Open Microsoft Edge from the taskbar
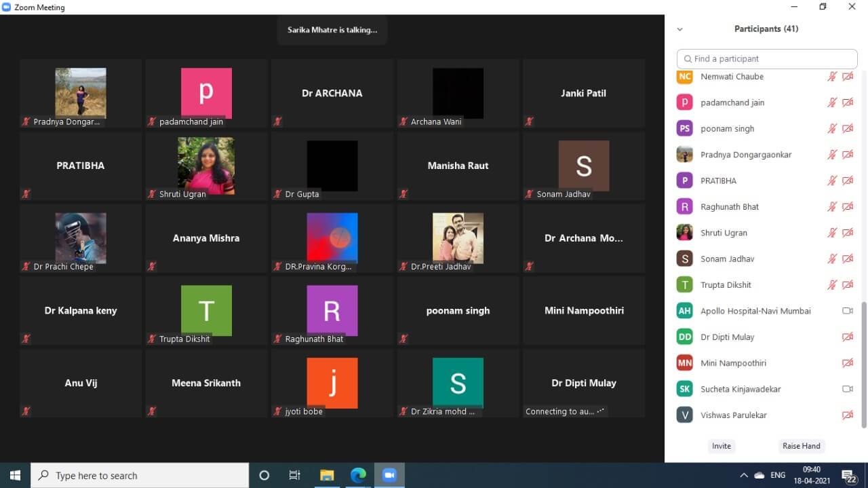The image size is (868, 488). [358, 475]
